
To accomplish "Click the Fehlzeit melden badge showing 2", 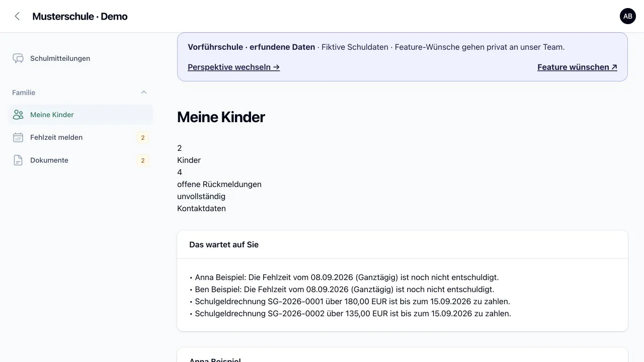I will tap(143, 138).
